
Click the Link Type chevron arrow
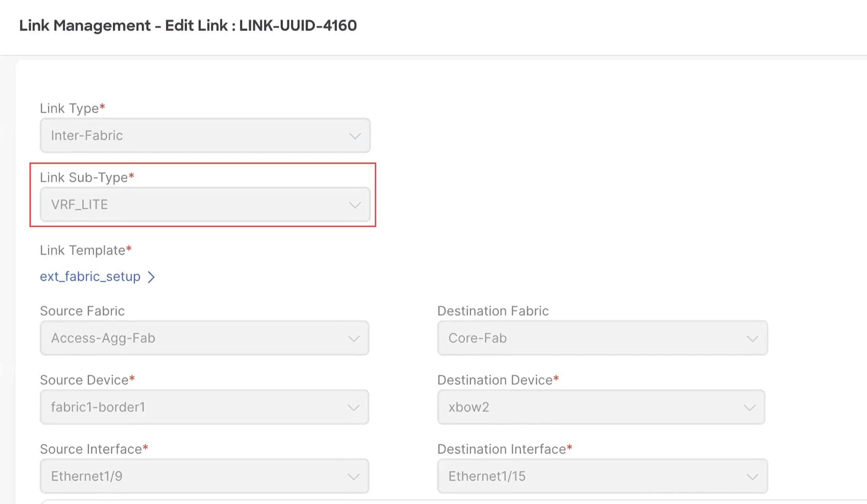tap(354, 136)
